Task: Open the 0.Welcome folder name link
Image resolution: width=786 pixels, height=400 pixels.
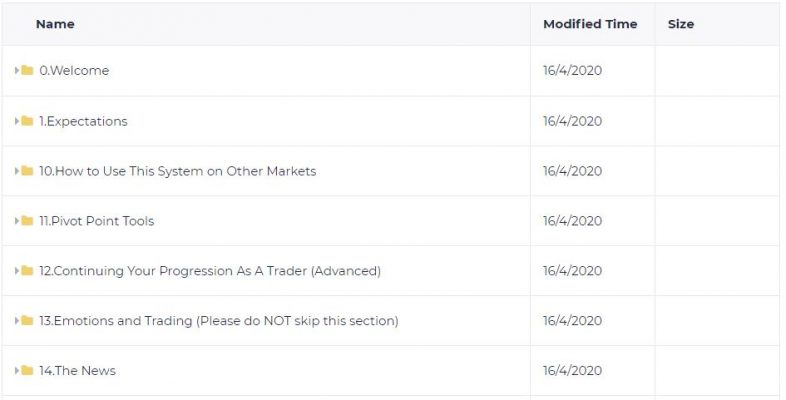Action: [x=74, y=70]
